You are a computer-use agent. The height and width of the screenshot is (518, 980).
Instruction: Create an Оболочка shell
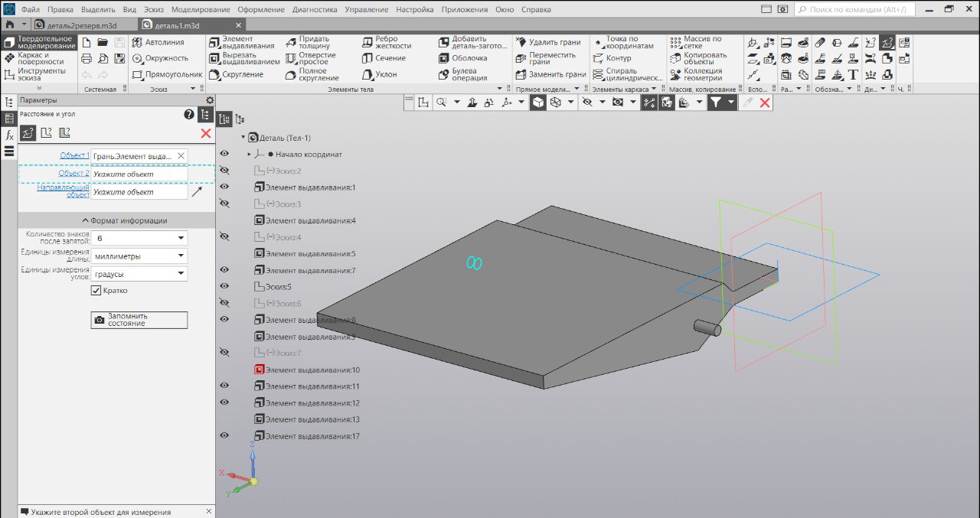463,58
